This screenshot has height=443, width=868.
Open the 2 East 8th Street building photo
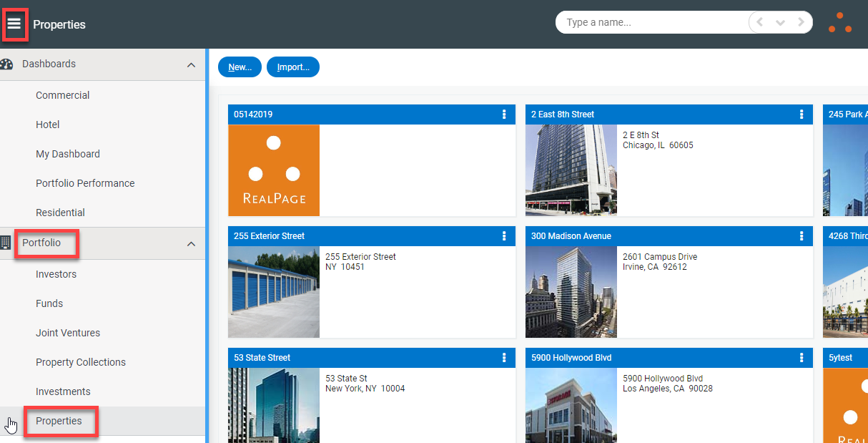[571, 170]
